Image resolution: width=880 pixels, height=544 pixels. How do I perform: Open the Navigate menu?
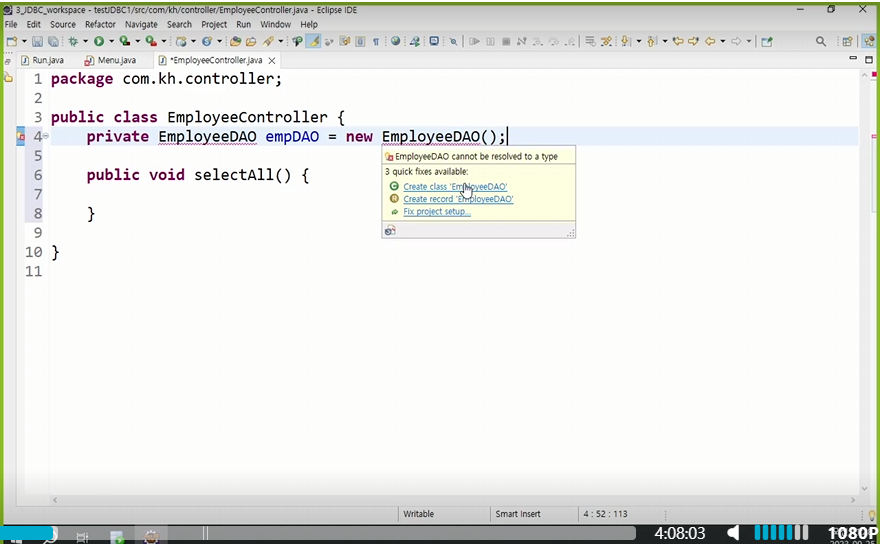tap(141, 24)
